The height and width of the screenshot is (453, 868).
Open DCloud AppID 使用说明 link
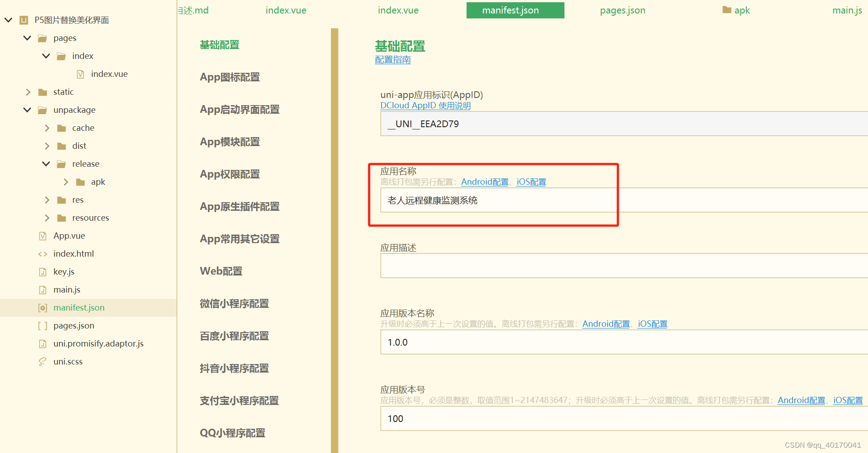pos(426,106)
